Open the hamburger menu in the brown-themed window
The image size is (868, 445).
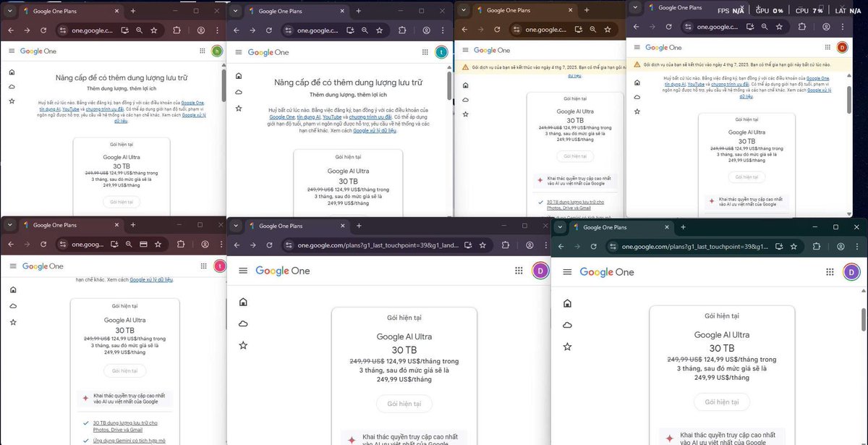[x=466, y=50]
